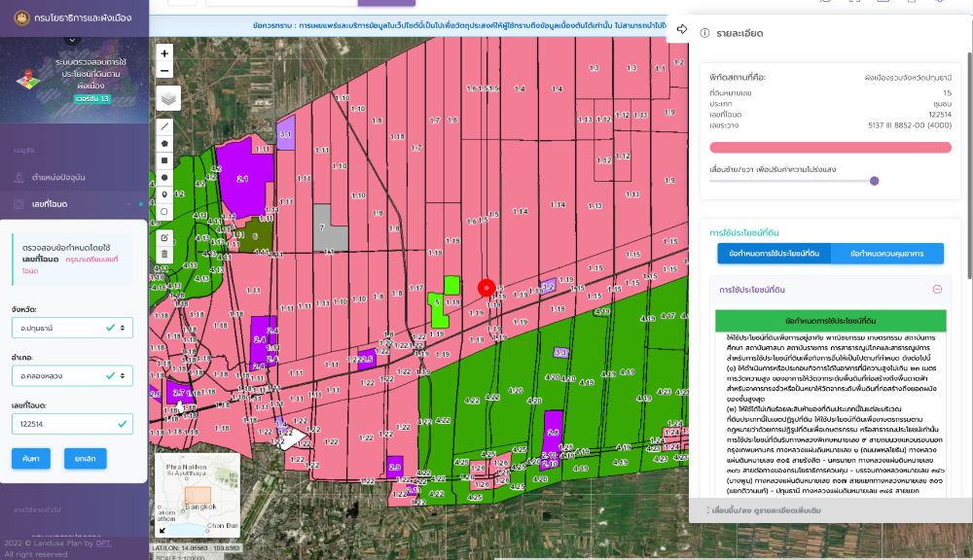The height and width of the screenshot is (560, 973).
Task: Select the circle marker outline tool
Action: coord(164,212)
